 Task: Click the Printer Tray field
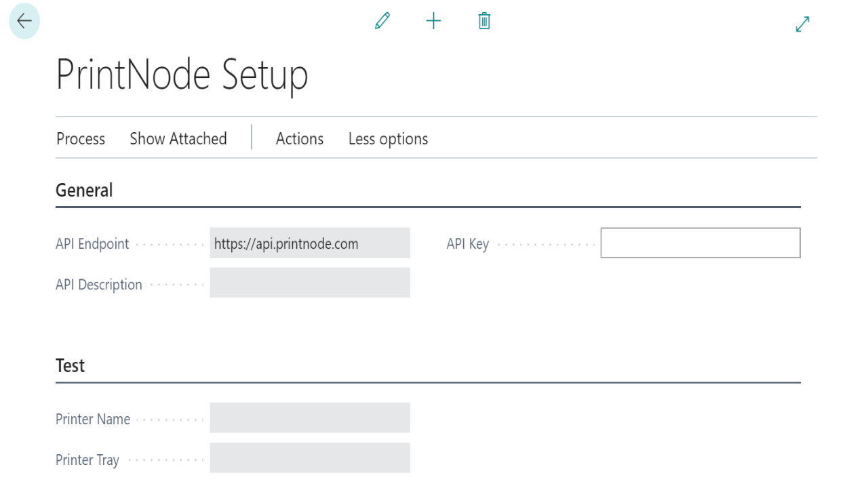[x=310, y=457]
